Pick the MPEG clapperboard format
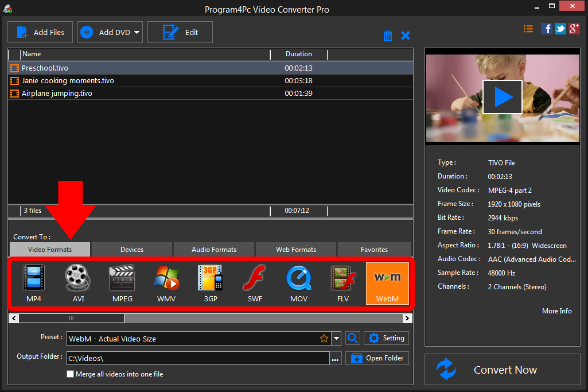This screenshot has width=588, height=392. point(122,283)
